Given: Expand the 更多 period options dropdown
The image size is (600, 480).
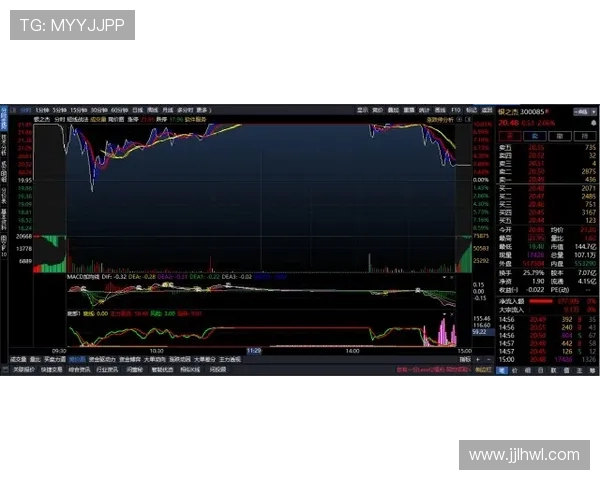Looking at the screenshot, I should 203,110.
